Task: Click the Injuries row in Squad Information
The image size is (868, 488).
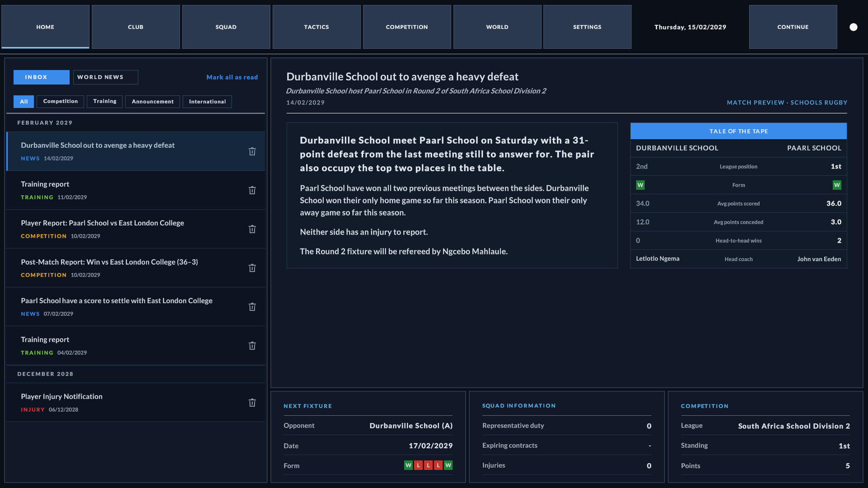Action: tap(567, 465)
